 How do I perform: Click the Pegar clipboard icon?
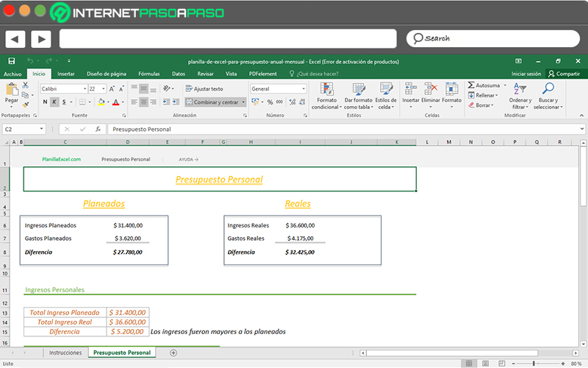tap(12, 89)
